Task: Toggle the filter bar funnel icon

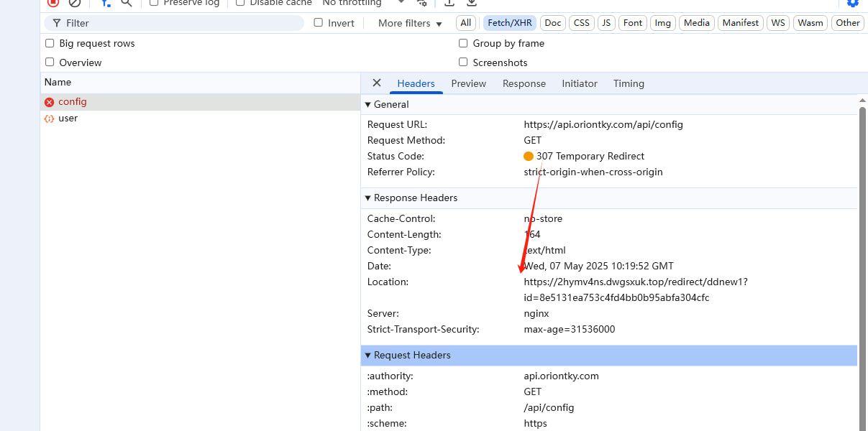Action: pos(106,3)
